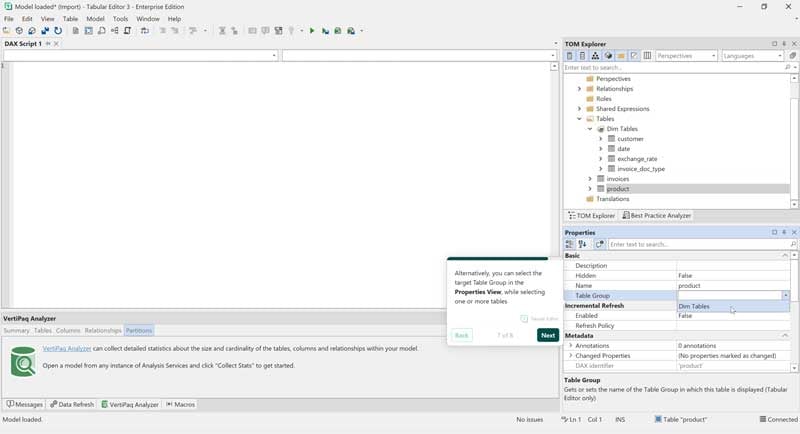Close the DAX Script 1 tab
Image resolution: width=800 pixels, height=434 pixels.
pos(56,44)
